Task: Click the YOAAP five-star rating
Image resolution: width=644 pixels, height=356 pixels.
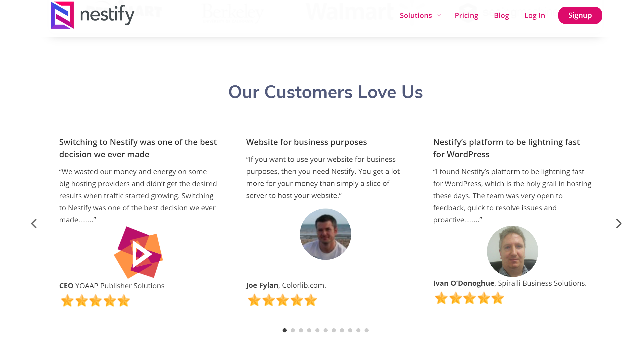Action: click(x=95, y=301)
